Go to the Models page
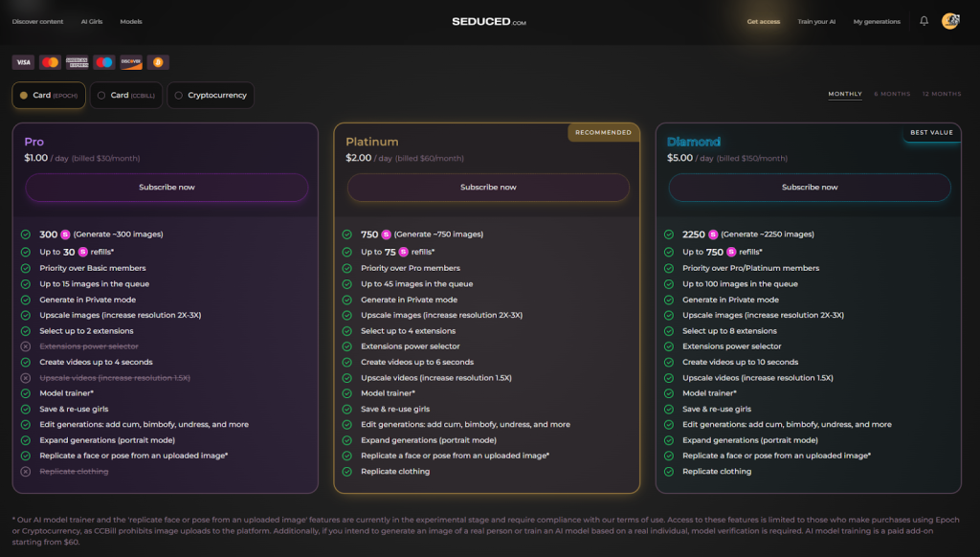This screenshot has height=557, width=980. click(x=130, y=21)
